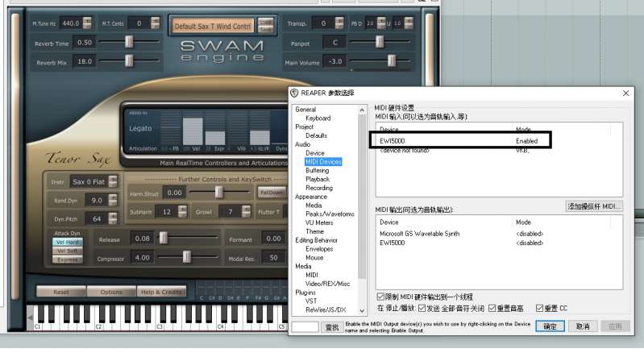Click the Growl value stepper arrows
The width and height of the screenshot is (644, 353).
(x=247, y=212)
